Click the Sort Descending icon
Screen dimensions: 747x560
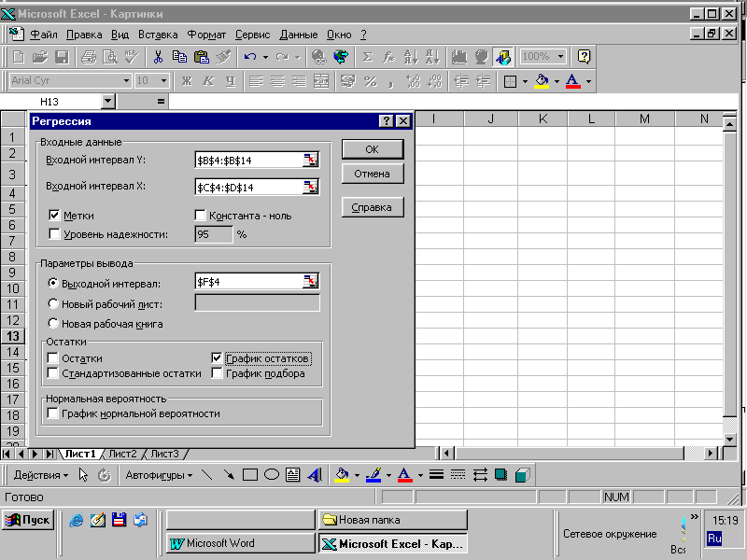431,57
